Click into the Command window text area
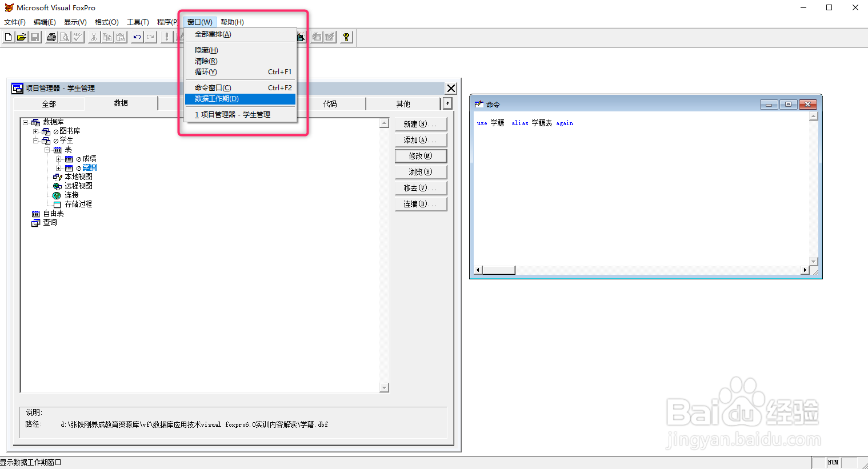This screenshot has width=868, height=469. (641, 189)
